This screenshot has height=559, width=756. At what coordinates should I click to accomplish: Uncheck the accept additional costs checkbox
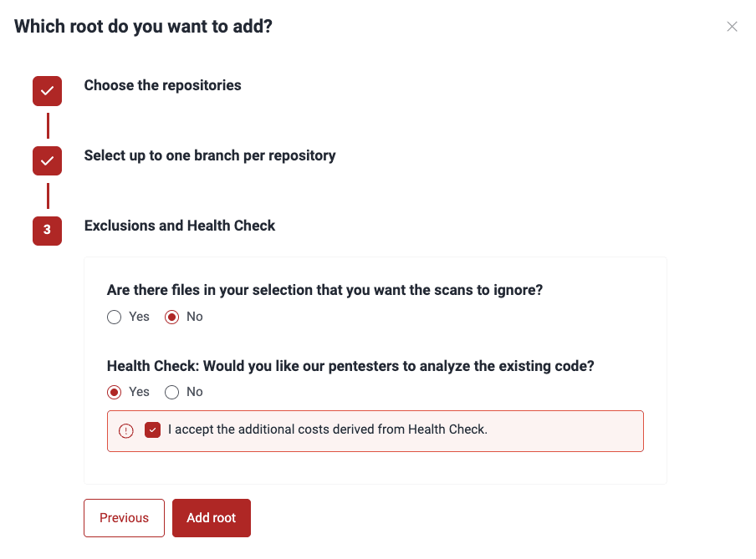[x=152, y=429]
